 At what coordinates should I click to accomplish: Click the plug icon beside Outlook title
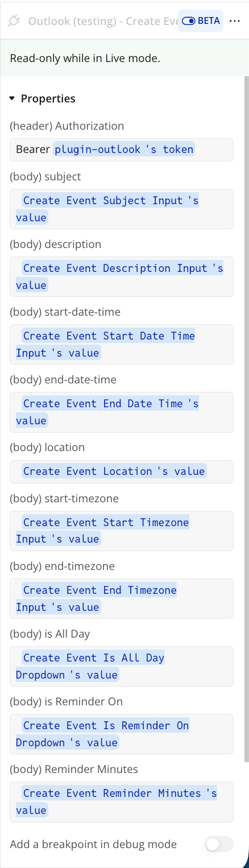14,21
